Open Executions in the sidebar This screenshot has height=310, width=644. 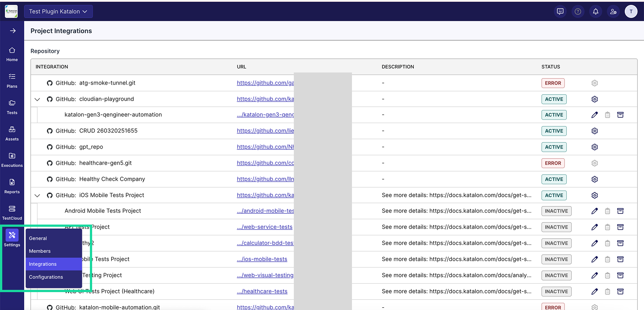(x=12, y=160)
